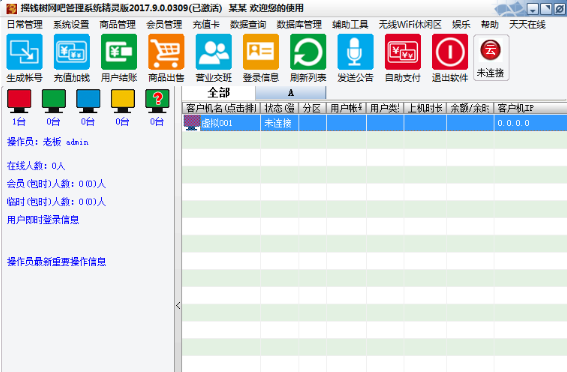Image resolution: width=567 pixels, height=372 pixels.
Task: Click 临时(包时)人数 count text
Action: pyautogui.click(x=56, y=201)
